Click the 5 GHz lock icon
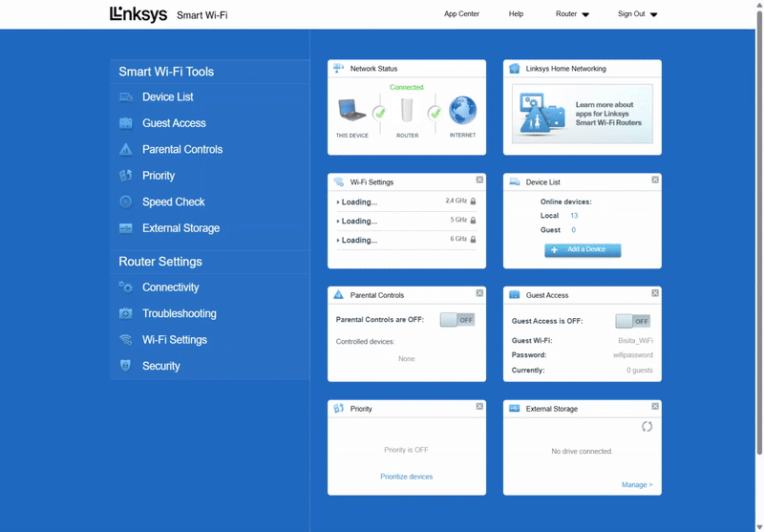 [x=473, y=221]
